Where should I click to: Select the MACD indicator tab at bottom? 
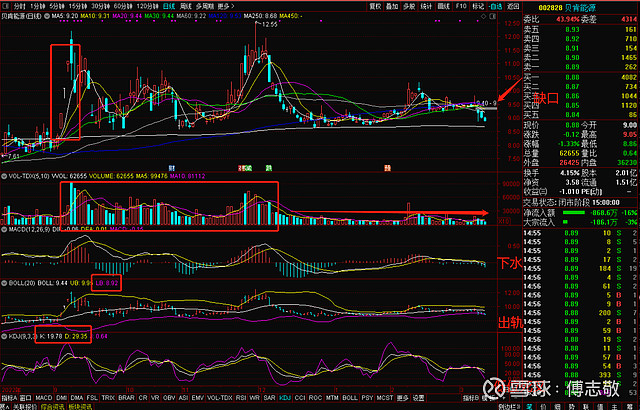pos(44,397)
